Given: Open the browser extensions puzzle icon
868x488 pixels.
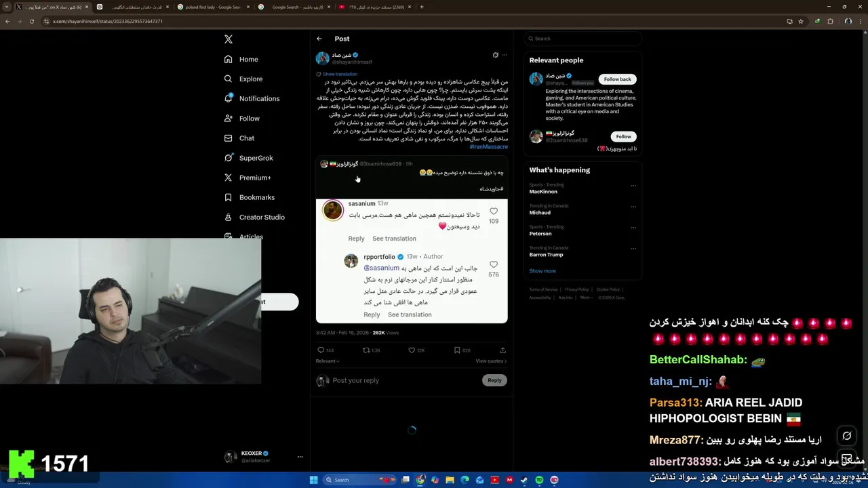Looking at the screenshot, I should 830,21.
